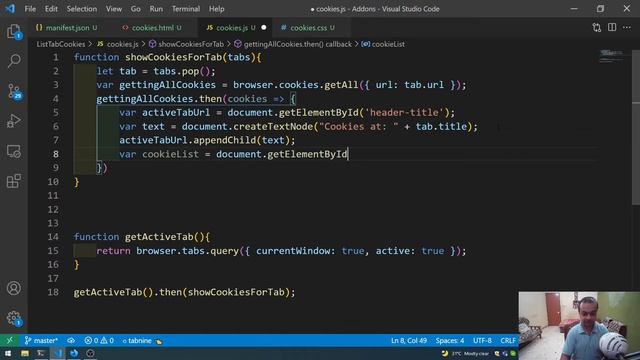
Task: Click 'getActiveTab().then' in line 18
Action: click(x=127, y=292)
